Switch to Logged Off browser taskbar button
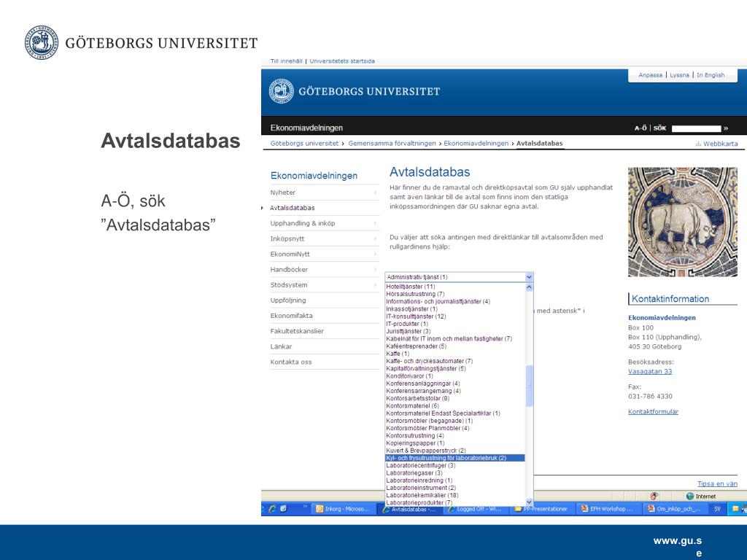This screenshot has width=747, height=560. tap(475, 509)
